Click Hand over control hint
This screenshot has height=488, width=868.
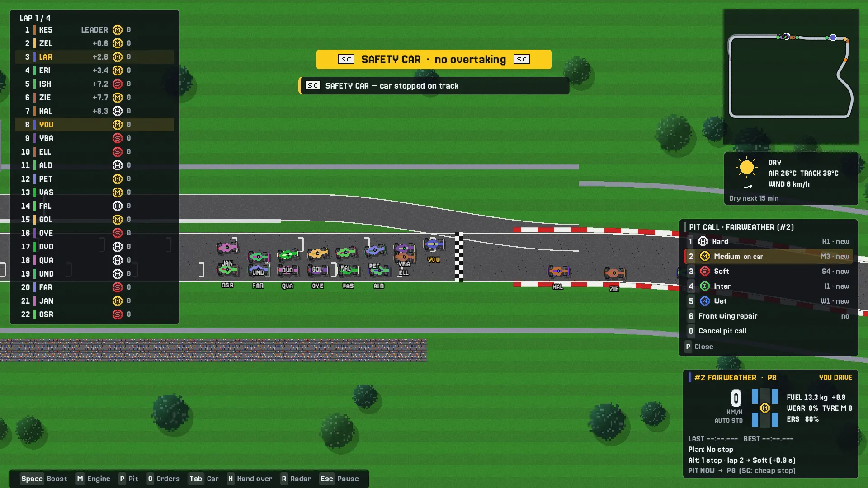(x=250, y=479)
